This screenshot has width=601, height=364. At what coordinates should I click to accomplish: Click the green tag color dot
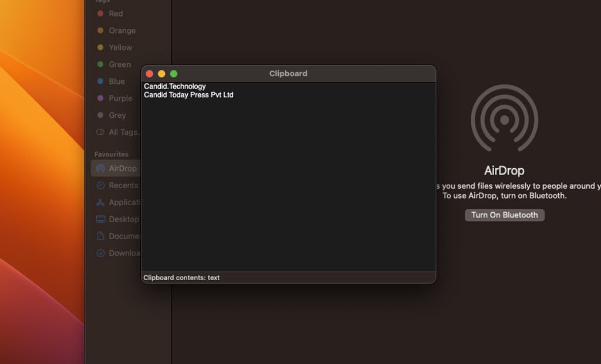pos(100,64)
